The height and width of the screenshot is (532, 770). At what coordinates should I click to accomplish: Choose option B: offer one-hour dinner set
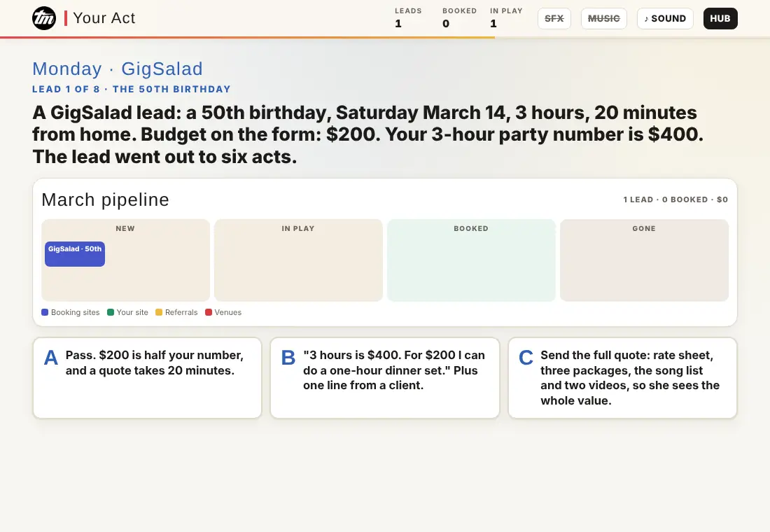[385, 378]
